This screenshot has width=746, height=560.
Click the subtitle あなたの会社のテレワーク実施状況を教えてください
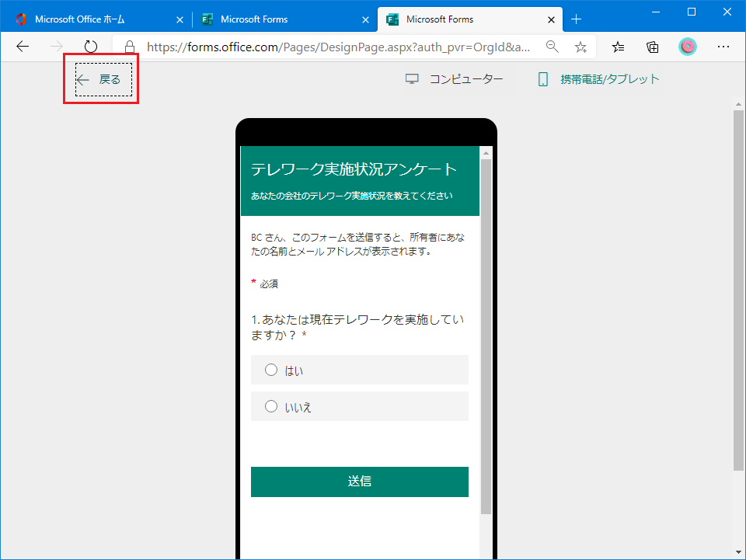351,196
